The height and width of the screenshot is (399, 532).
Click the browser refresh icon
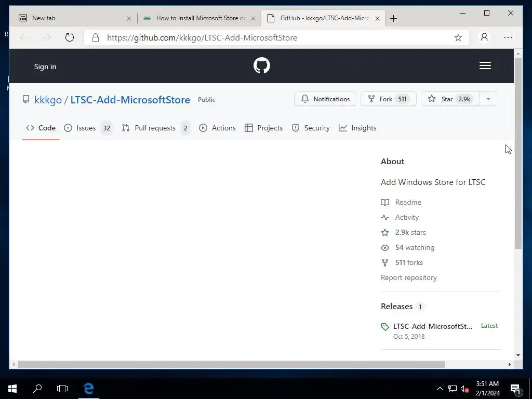[x=70, y=37]
